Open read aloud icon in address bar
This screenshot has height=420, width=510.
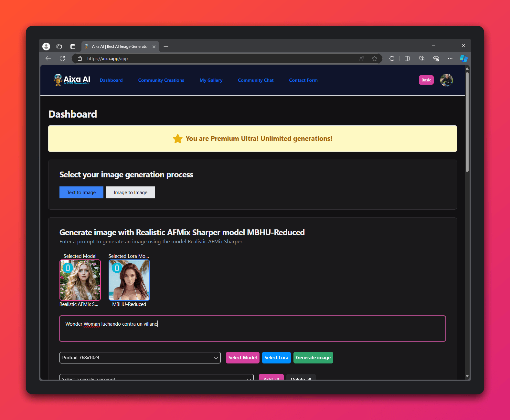coord(362,58)
